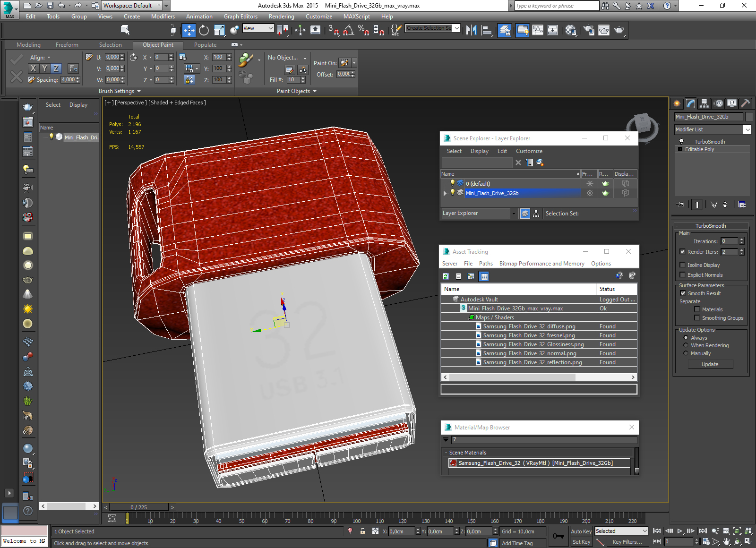The width and height of the screenshot is (756, 548).
Task: Open the Display command panel tab
Action: pyautogui.click(x=732, y=103)
